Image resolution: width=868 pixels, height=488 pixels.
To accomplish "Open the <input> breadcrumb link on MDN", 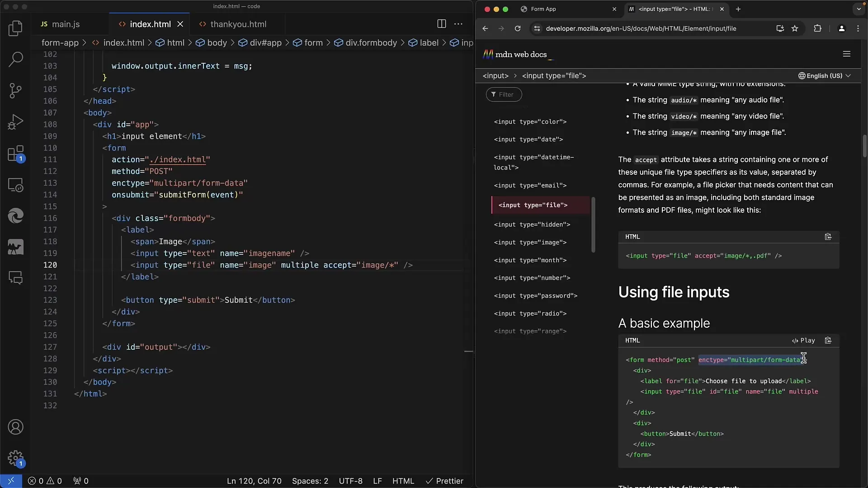I will click(x=495, y=76).
